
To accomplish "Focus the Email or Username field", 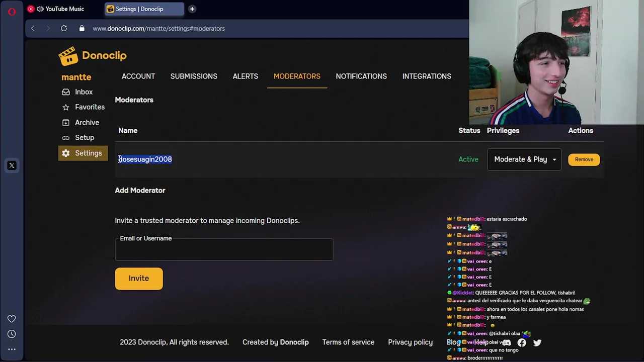I will (224, 250).
